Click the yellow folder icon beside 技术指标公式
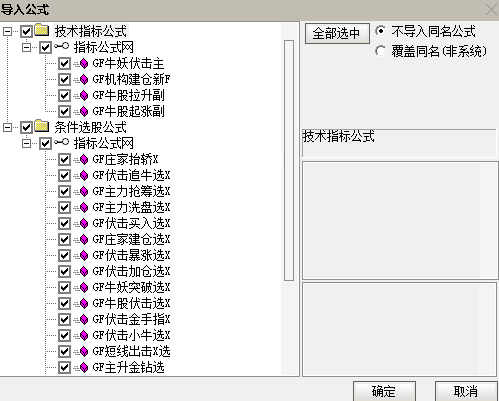499x401 pixels. click(x=42, y=30)
